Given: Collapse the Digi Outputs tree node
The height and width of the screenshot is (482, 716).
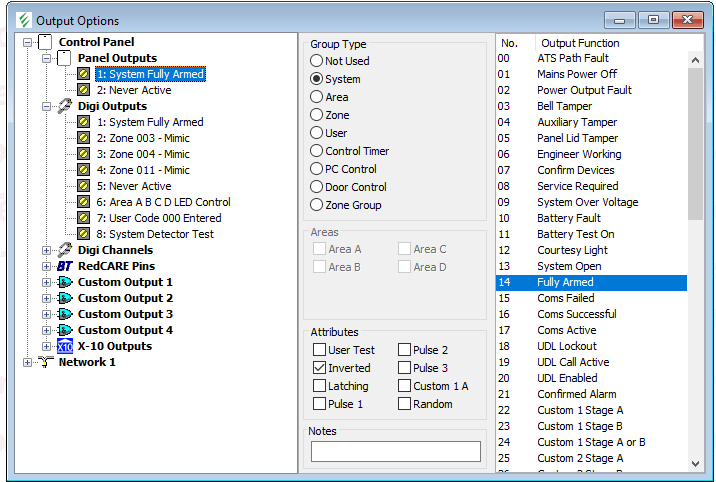Looking at the screenshot, I should coord(47,106).
